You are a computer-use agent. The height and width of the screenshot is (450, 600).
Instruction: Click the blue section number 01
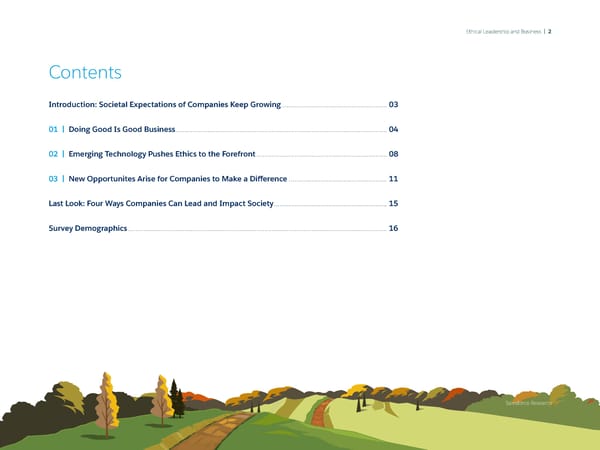(54, 129)
